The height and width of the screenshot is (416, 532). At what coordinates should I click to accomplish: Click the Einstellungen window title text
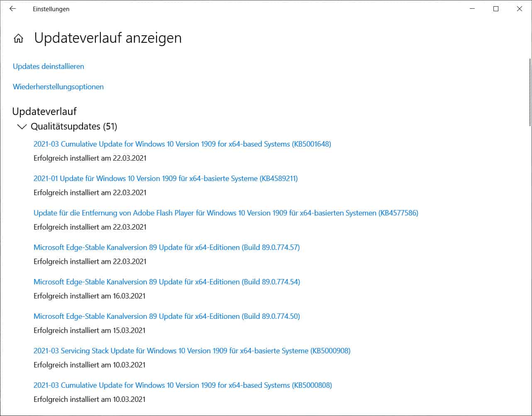point(51,9)
